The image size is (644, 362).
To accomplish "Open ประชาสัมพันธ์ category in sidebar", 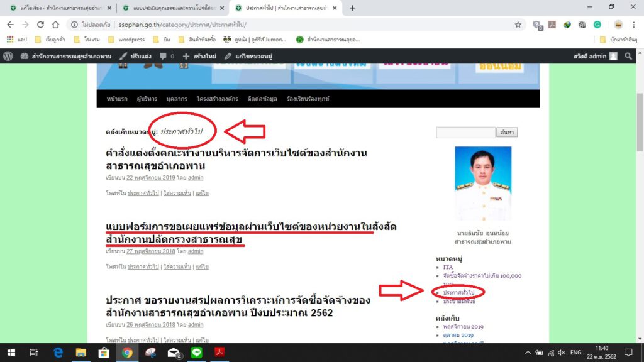I will click(x=458, y=301).
